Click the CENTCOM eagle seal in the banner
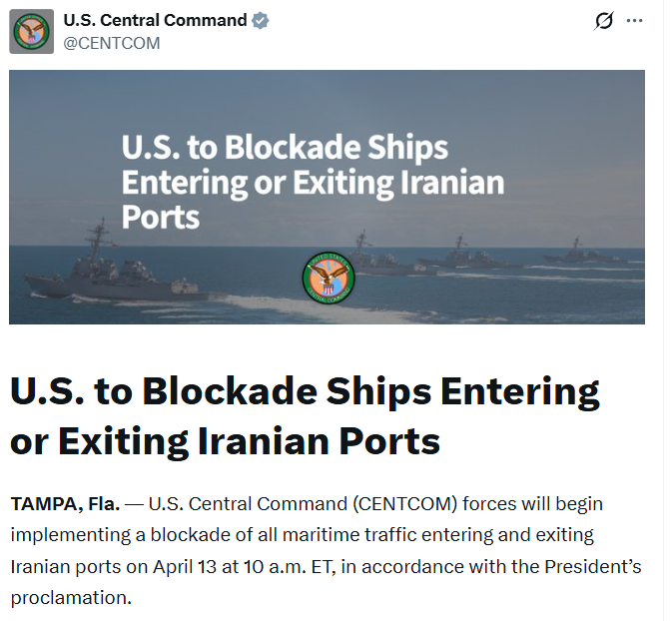The width and height of the screenshot is (672, 621). tap(329, 279)
